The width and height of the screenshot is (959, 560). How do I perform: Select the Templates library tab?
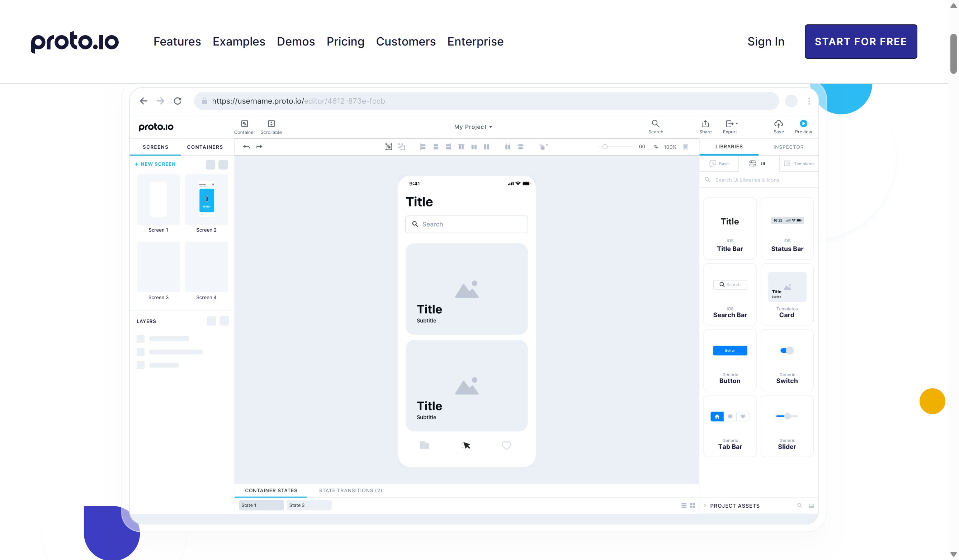click(799, 163)
